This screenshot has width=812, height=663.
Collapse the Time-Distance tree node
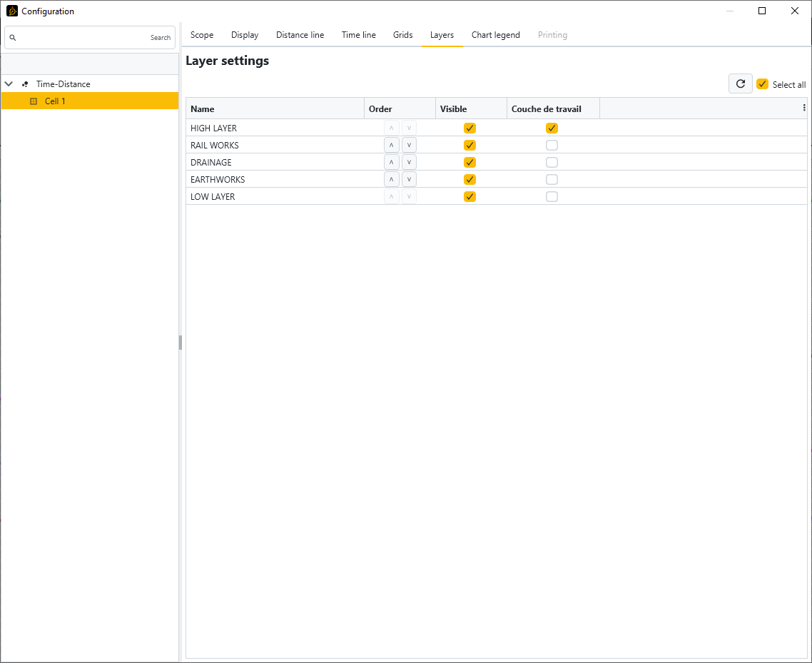point(9,84)
